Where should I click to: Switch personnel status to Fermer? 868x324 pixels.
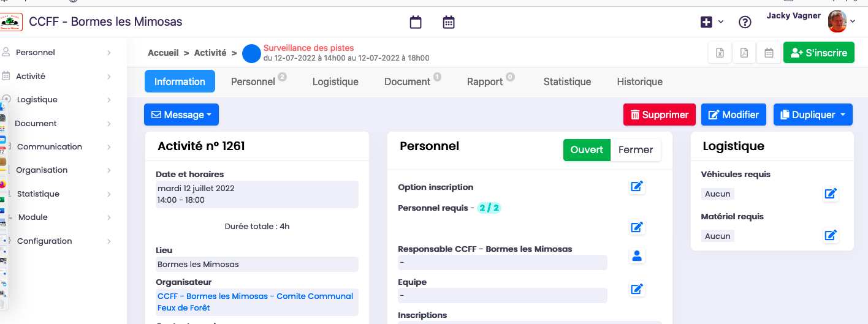636,149
